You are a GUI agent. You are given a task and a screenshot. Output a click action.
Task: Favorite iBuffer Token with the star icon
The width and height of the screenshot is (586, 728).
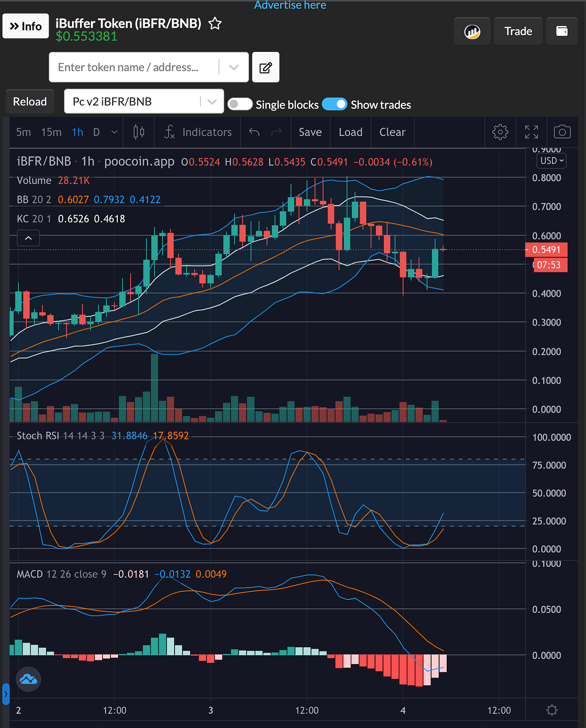pyautogui.click(x=215, y=23)
